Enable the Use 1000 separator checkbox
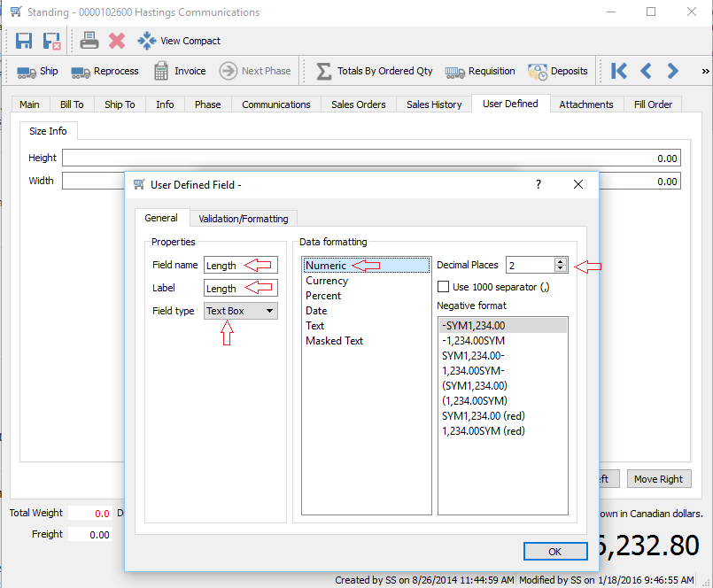Viewport: 713px width, 588px height. [x=445, y=287]
